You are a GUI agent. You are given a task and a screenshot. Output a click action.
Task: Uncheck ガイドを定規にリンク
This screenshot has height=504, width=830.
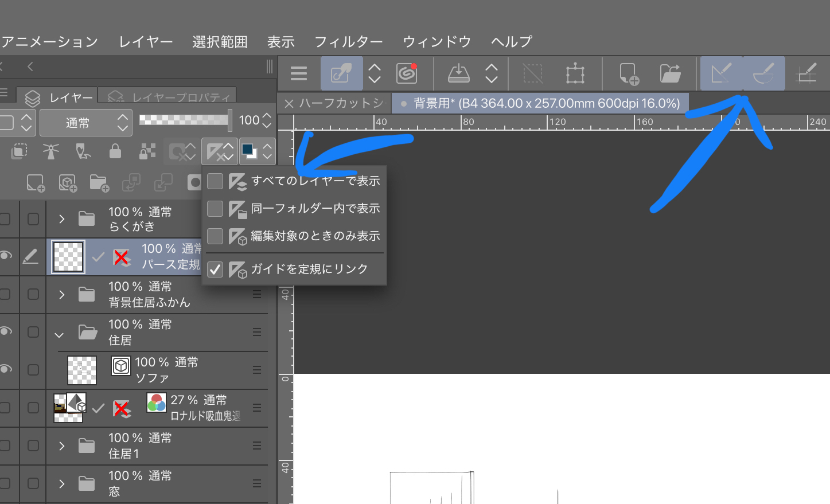click(x=215, y=269)
